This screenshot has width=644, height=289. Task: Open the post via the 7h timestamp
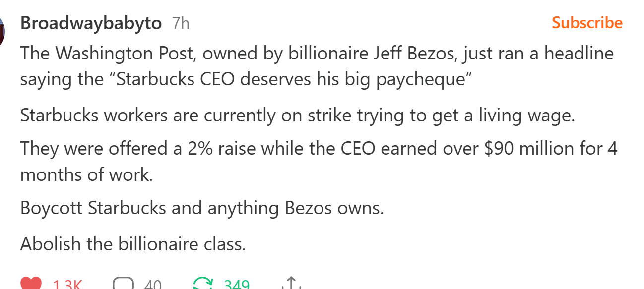(x=181, y=23)
